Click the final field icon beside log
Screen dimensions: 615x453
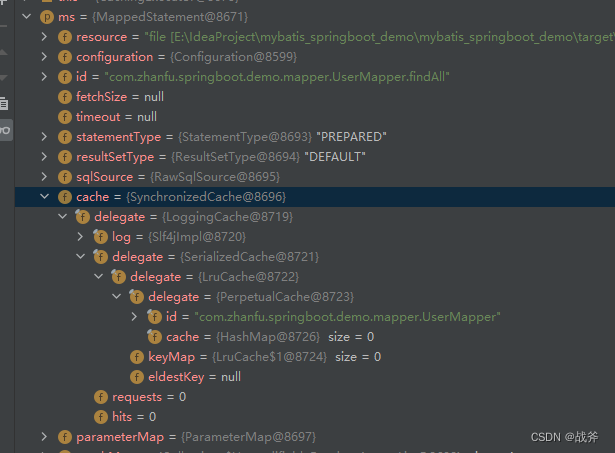click(100, 237)
